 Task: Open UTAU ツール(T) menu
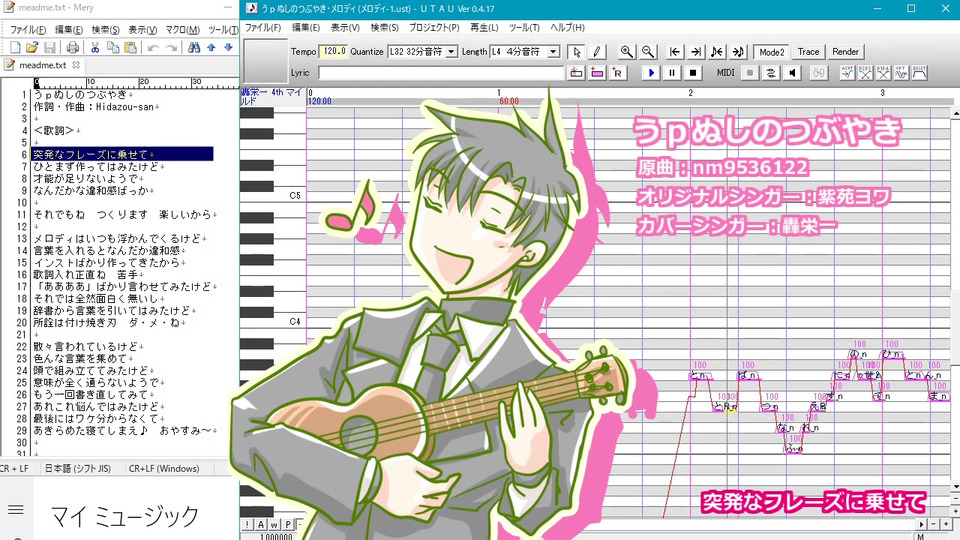[x=524, y=28]
